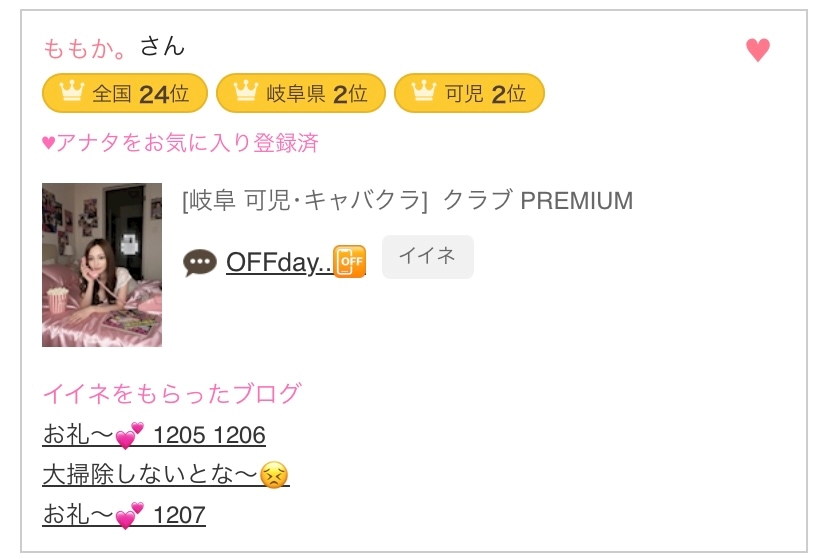Click the pink hearts emoji before 1205 1206
The image size is (828, 560).
[130, 436]
